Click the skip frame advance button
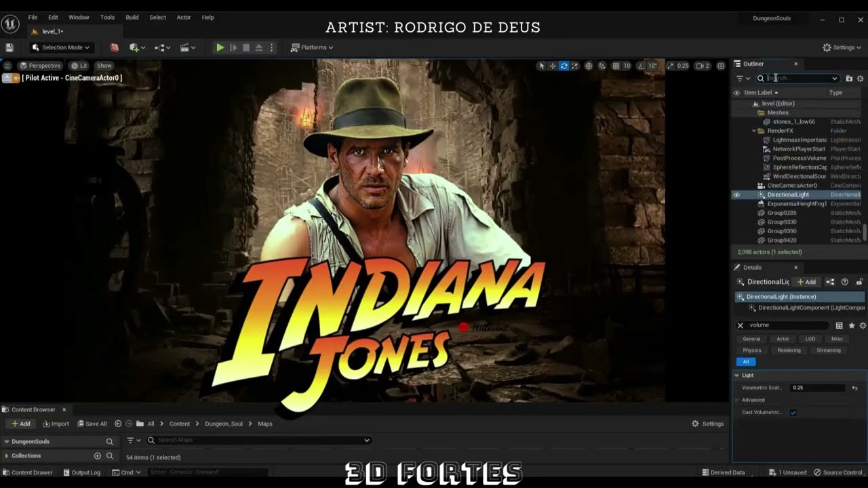Image resolution: width=868 pixels, height=488 pixels. [233, 47]
